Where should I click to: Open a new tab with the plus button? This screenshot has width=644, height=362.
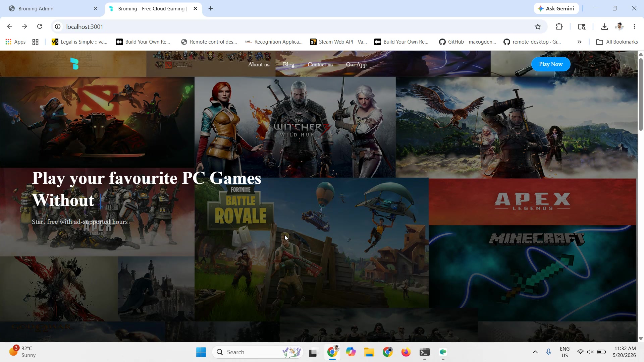(211, 8)
